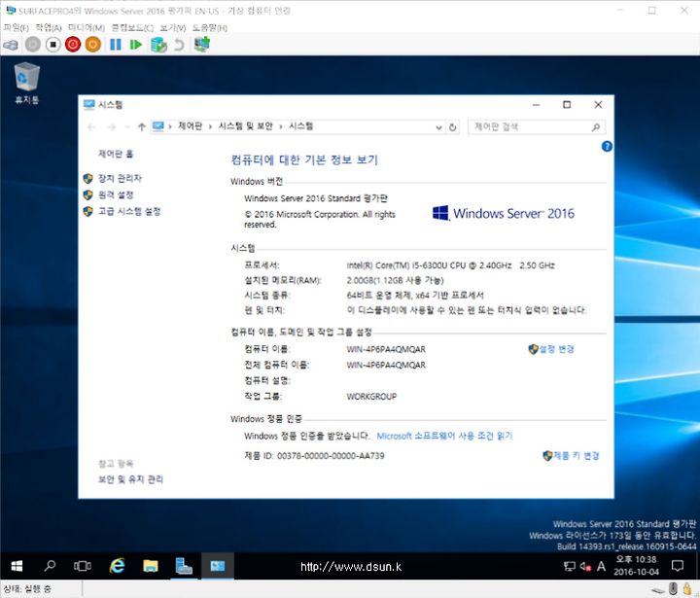700x598 pixels.
Task: Click the System window taskbar button
Action: point(218,566)
